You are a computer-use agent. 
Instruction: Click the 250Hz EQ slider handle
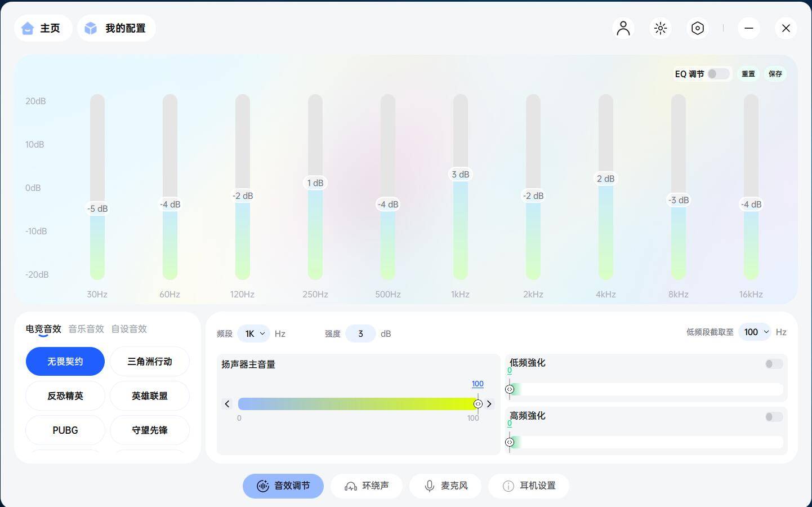click(x=315, y=183)
